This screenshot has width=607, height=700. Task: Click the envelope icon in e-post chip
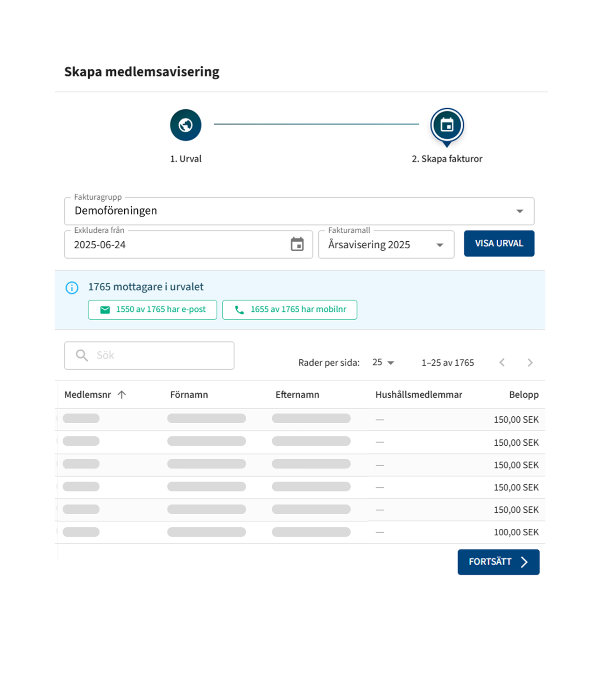[105, 310]
